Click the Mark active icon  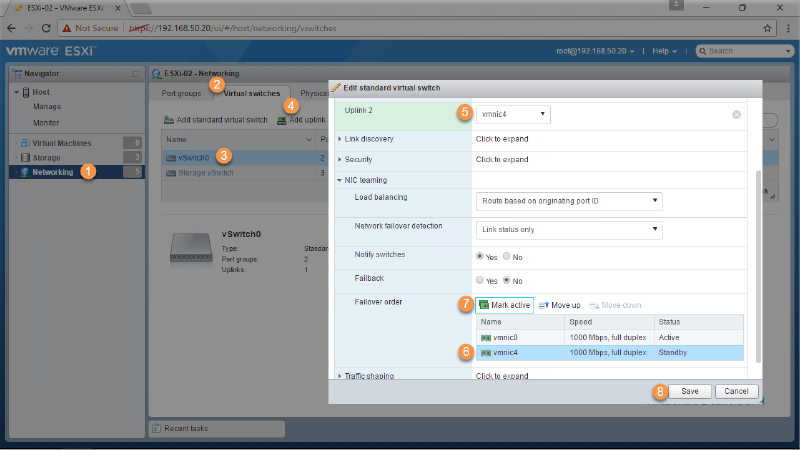(484, 305)
